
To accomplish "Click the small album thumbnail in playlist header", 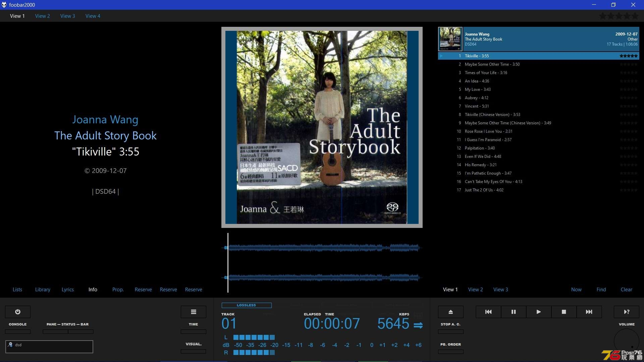I will click(x=450, y=39).
